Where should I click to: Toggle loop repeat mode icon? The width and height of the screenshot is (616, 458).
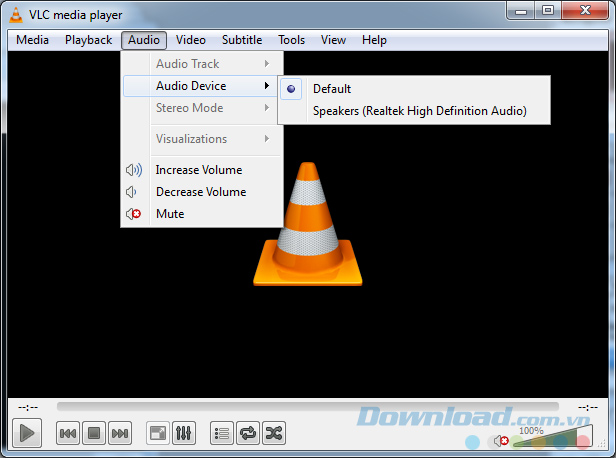click(248, 433)
